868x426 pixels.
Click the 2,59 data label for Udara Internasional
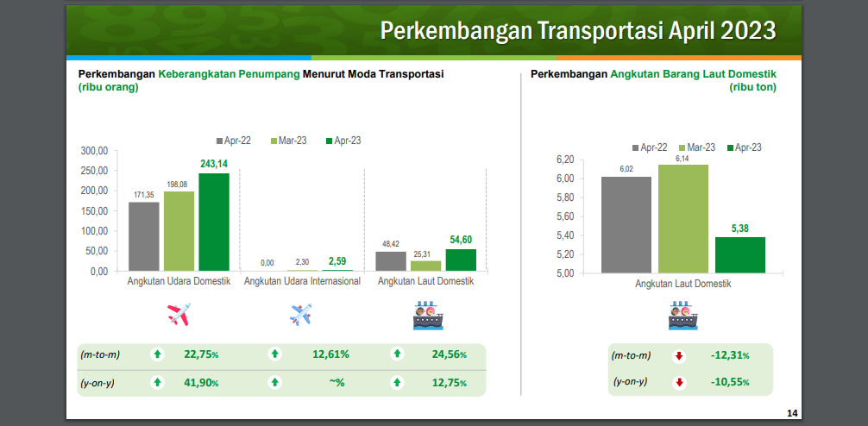(337, 260)
